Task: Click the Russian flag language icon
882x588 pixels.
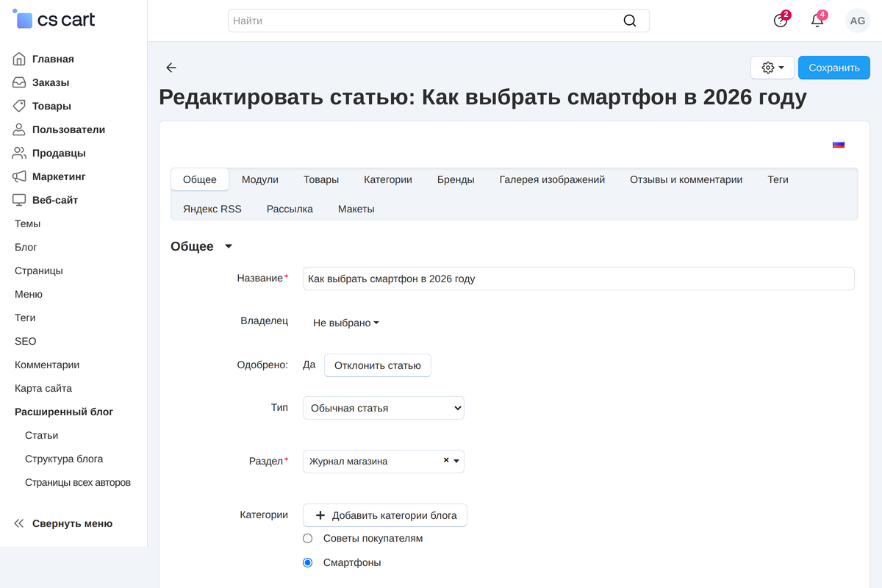Action: (839, 144)
